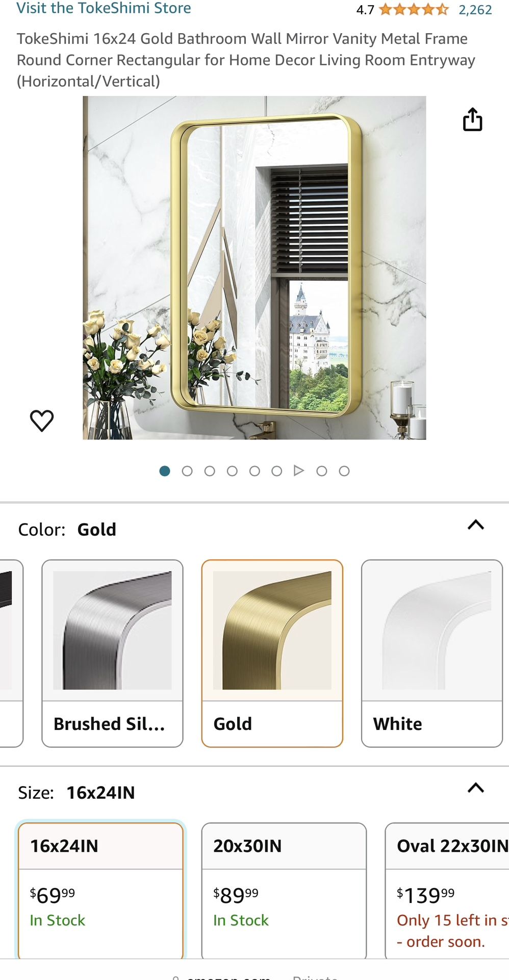Pick the partially visible black color swatch

[10, 653]
